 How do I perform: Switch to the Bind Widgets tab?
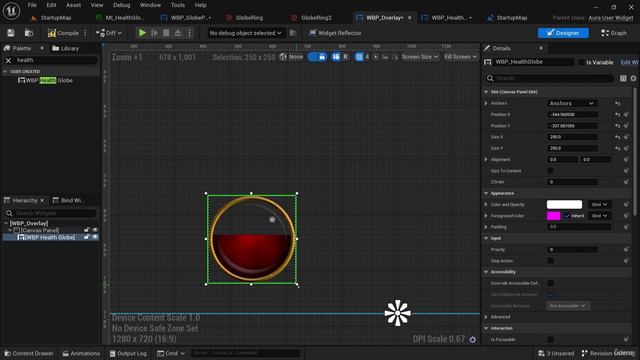68,200
